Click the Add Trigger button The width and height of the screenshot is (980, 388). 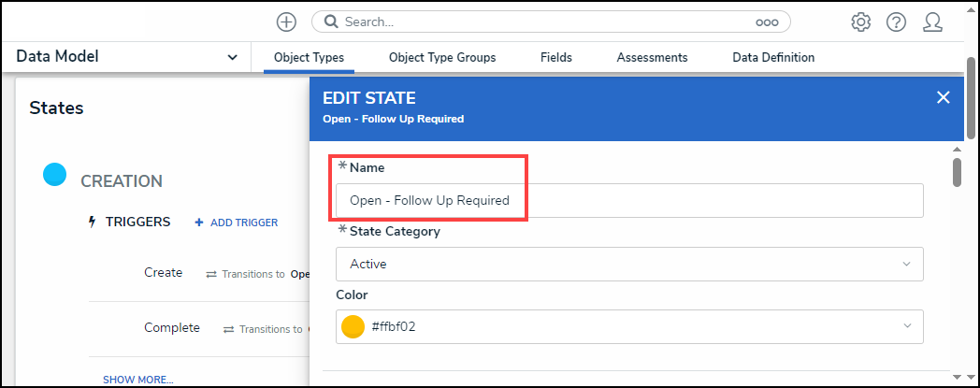click(x=237, y=223)
